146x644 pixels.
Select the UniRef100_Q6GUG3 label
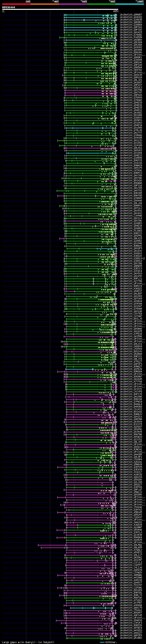click(131, 151)
